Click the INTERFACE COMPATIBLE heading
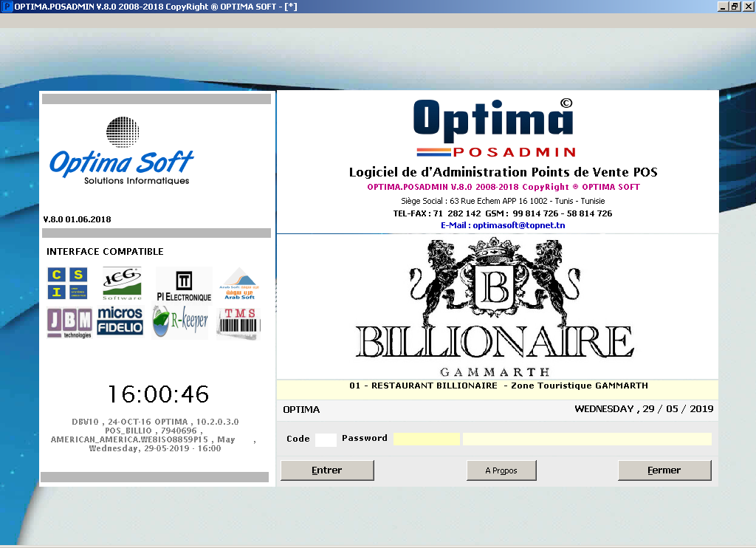756x548 pixels. point(105,251)
